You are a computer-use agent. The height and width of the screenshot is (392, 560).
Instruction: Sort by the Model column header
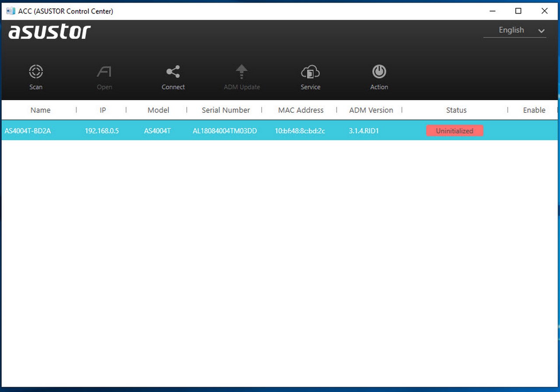(158, 110)
